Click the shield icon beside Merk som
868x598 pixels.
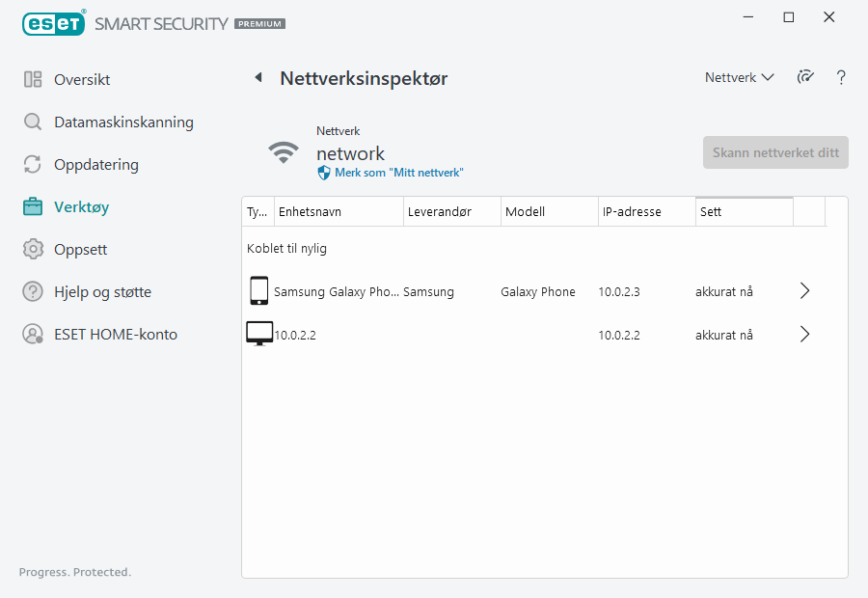point(324,173)
